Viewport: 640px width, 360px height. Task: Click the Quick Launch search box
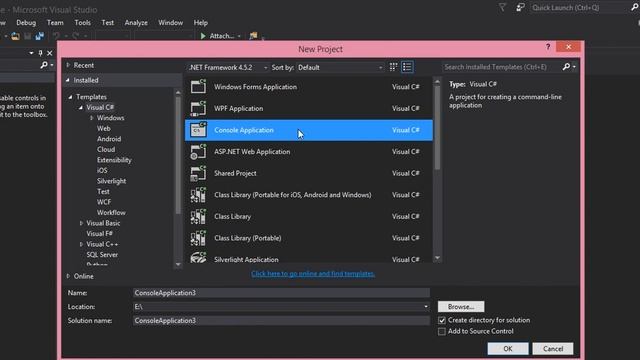[x=580, y=7]
